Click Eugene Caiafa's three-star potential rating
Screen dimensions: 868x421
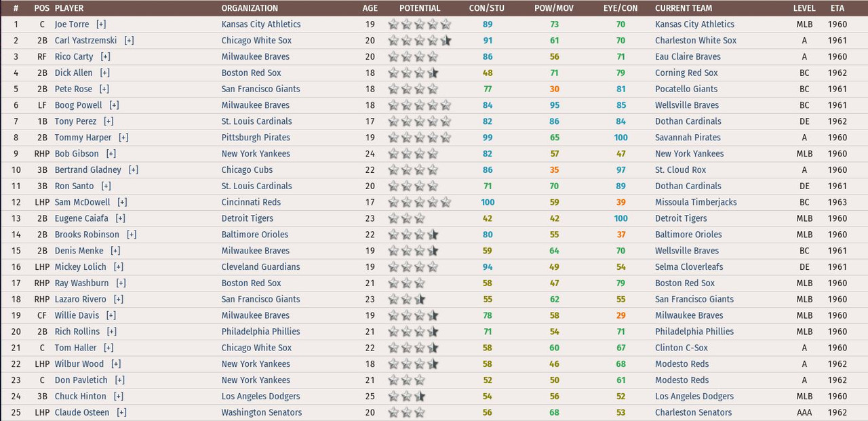pyautogui.click(x=407, y=219)
